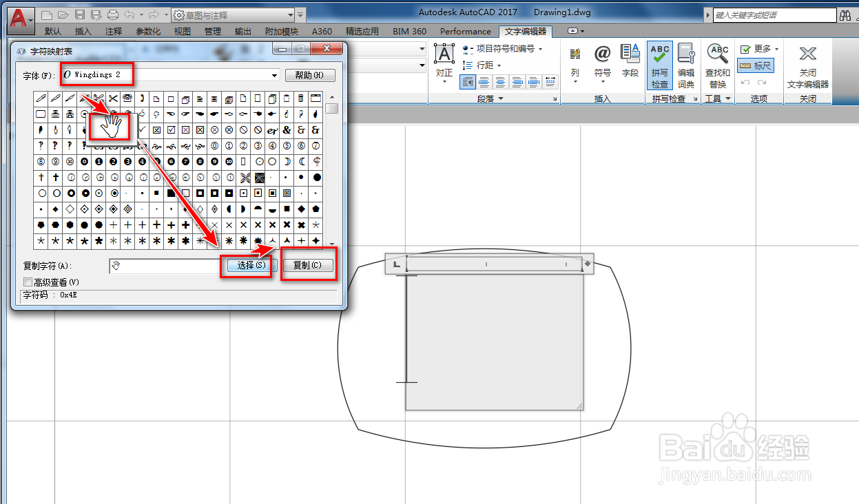Image resolution: width=859 pixels, height=504 pixels.
Task: Click the Redo arrow in quick access toolbar
Action: (154, 14)
